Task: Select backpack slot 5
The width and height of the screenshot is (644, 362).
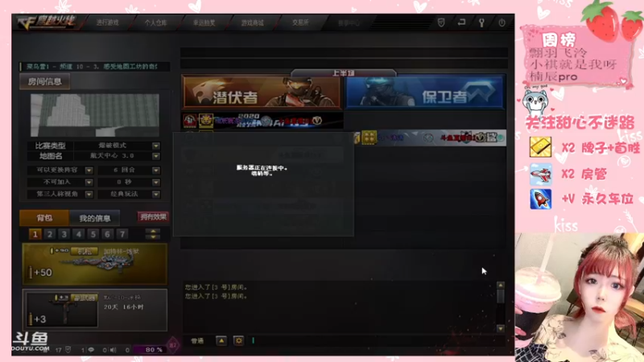Action: point(93,234)
